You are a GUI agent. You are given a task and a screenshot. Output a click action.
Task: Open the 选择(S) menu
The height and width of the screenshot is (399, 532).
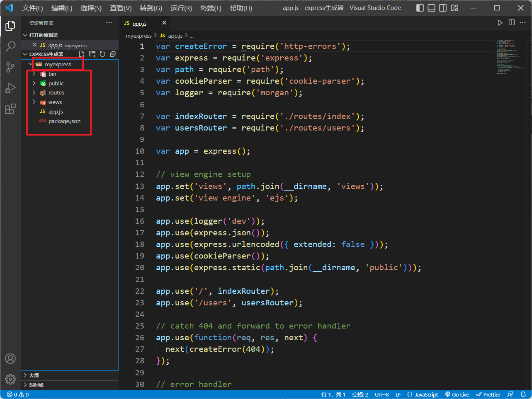(x=91, y=8)
